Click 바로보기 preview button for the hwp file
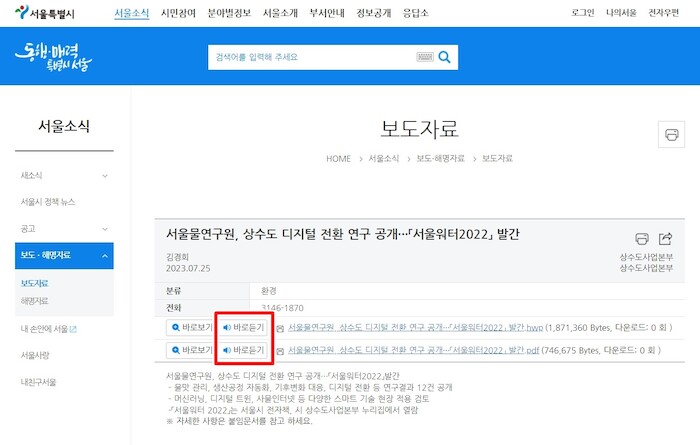Image resolution: width=700 pixels, height=445 pixels. coord(191,327)
